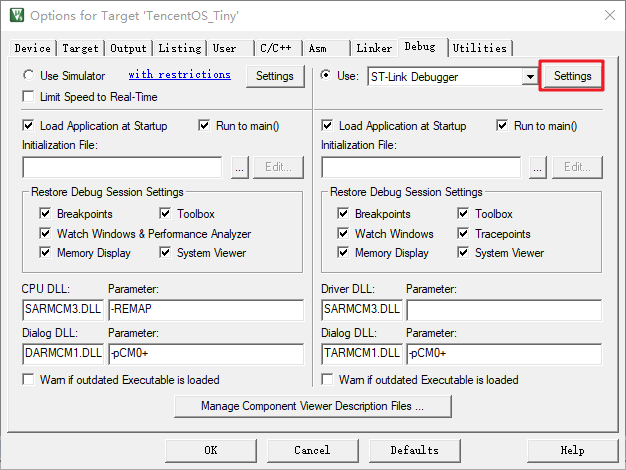The width and height of the screenshot is (626, 470).
Task: Browse simulator initialization file with ... button
Action: [x=239, y=167]
